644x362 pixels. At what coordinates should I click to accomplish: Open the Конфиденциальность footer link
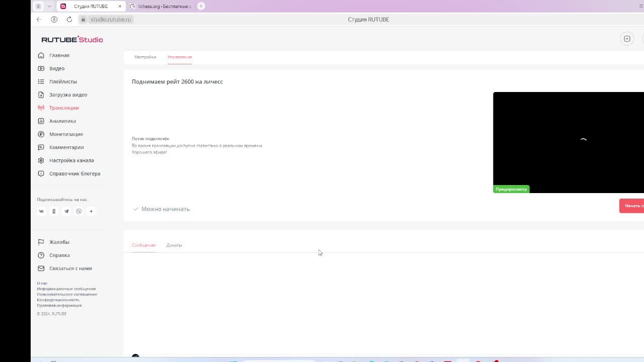58,300
